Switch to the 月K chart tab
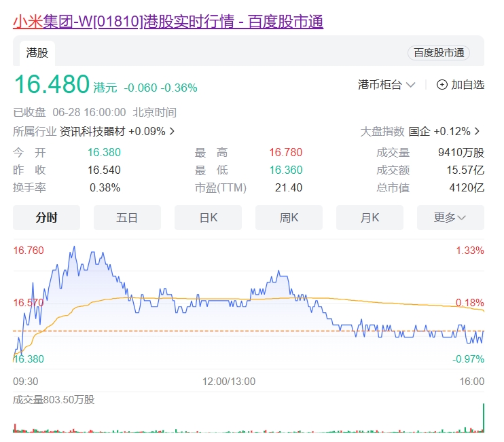Viewport: 504px width, 442px height. [x=370, y=217]
